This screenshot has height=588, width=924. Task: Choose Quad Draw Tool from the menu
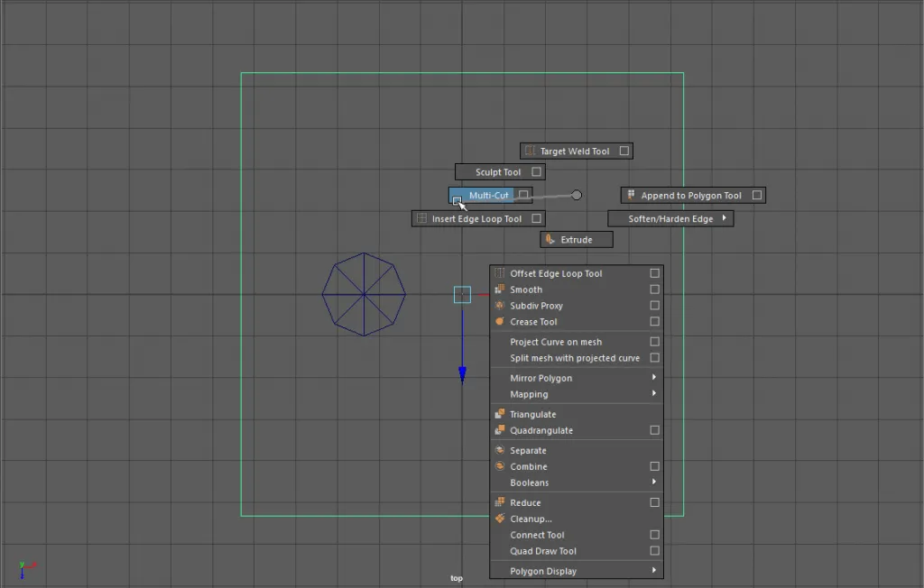pos(543,551)
